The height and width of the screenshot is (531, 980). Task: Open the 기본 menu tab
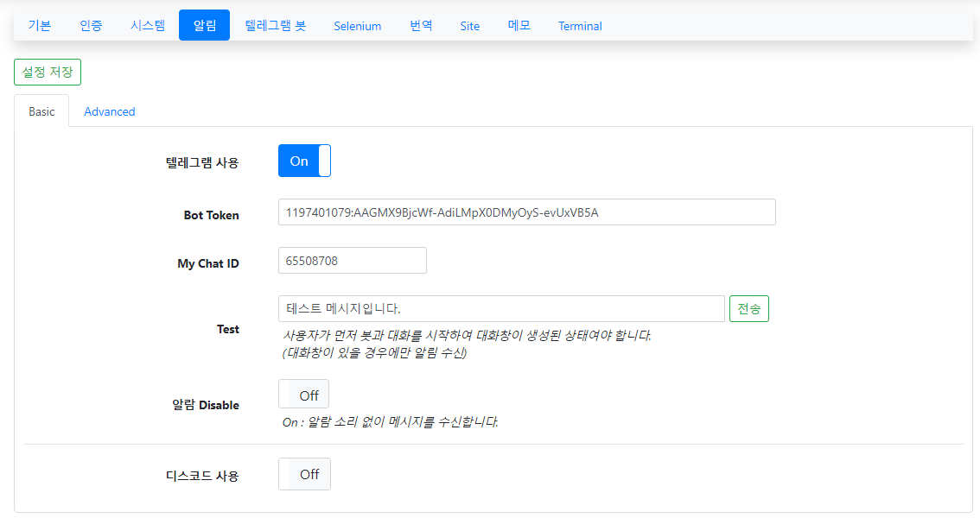(40, 26)
